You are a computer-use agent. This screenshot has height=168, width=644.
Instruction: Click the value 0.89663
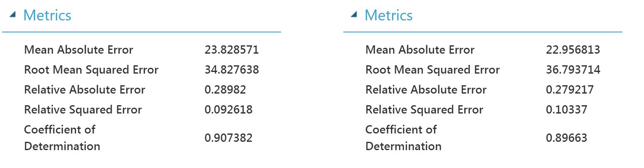pyautogui.click(x=567, y=138)
